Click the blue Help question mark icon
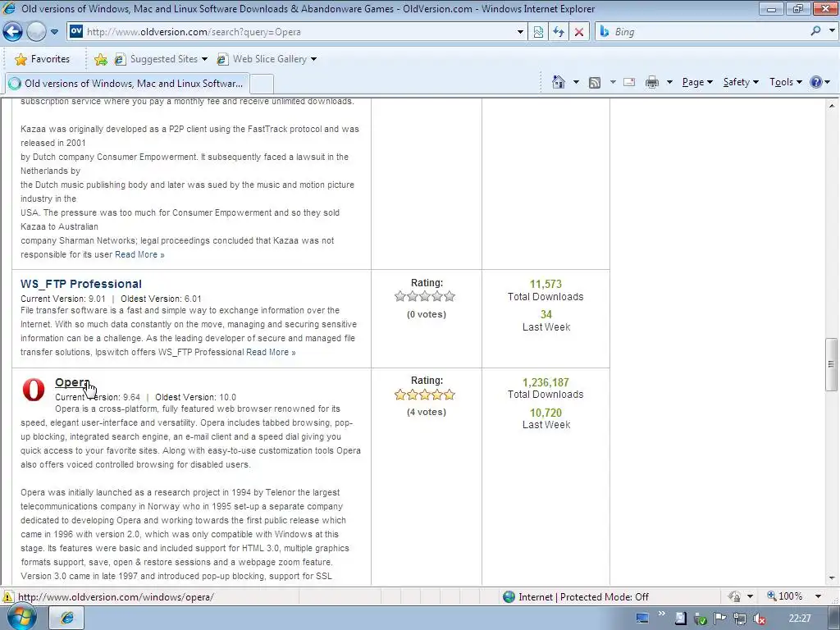 [x=816, y=82]
